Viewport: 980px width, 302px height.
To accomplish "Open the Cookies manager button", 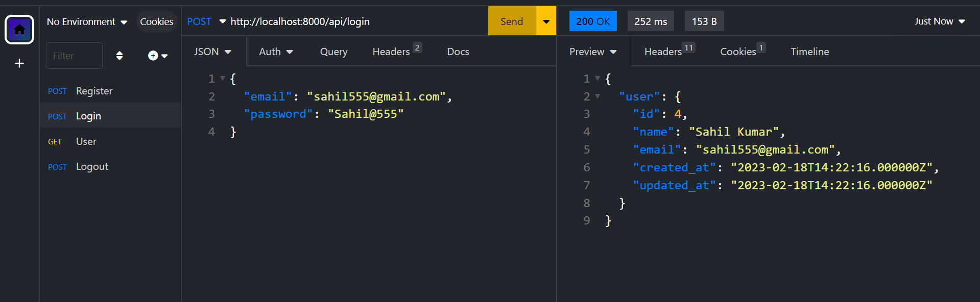I will 156,21.
